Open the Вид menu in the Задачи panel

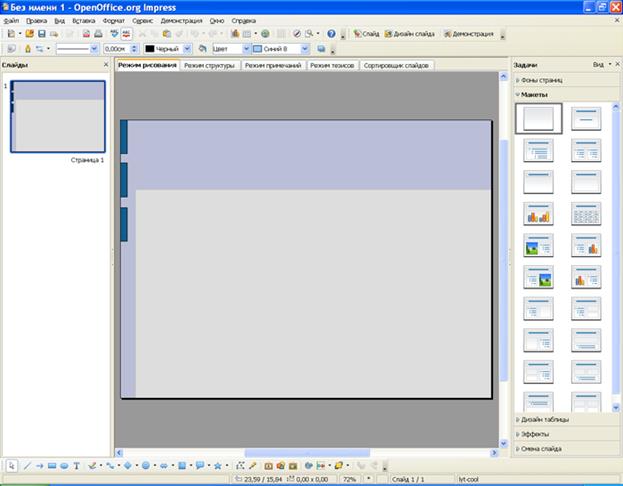click(602, 65)
